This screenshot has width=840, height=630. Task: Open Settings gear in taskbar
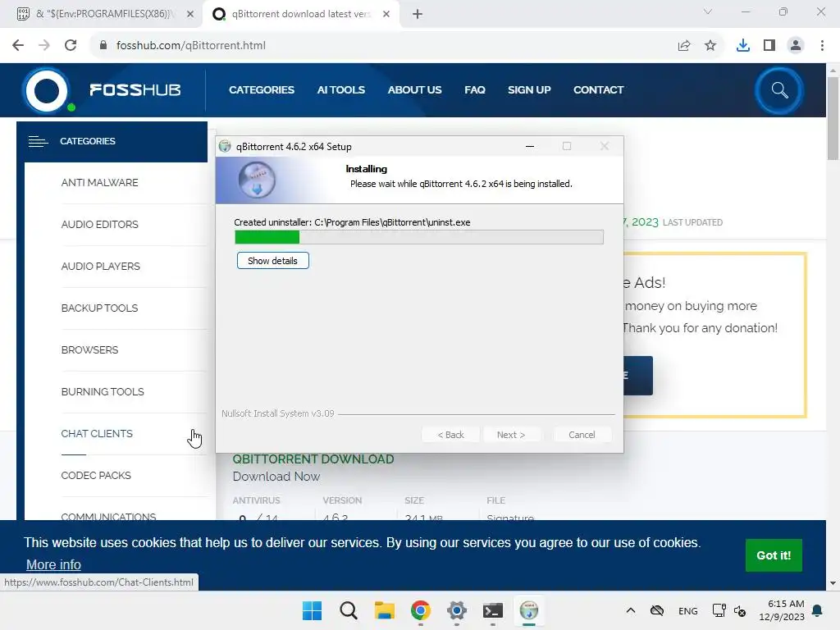click(456, 610)
